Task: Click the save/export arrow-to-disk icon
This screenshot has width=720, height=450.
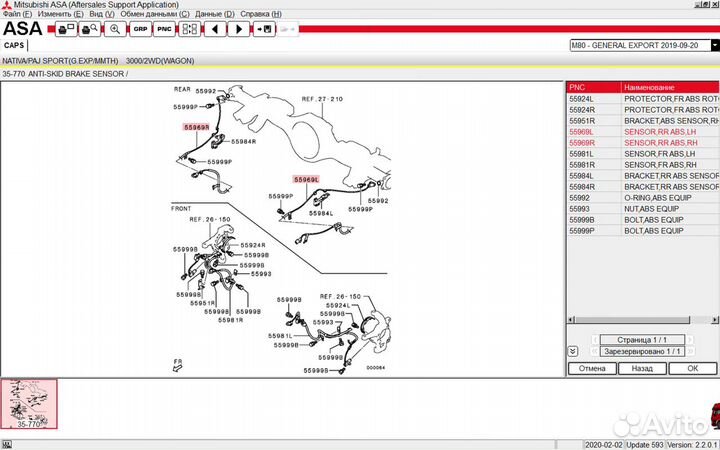Action: (x=265, y=30)
